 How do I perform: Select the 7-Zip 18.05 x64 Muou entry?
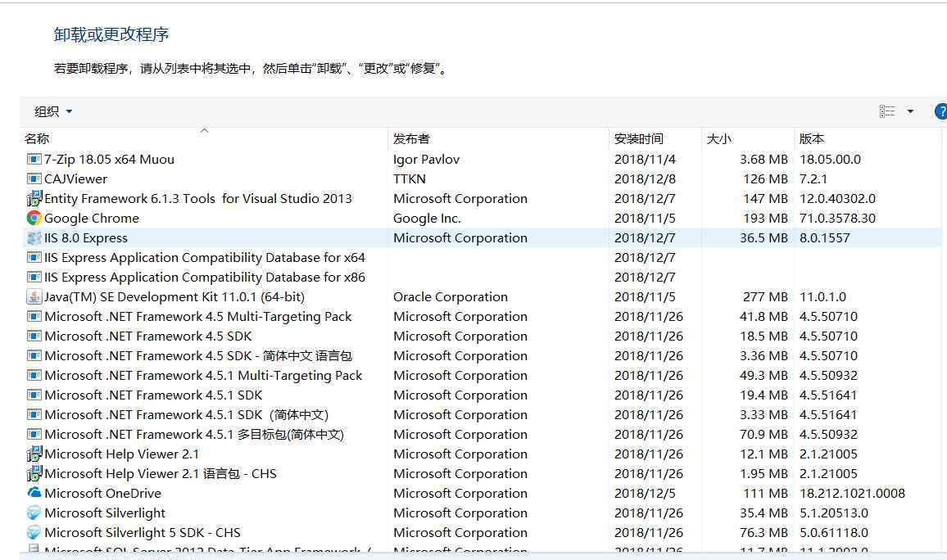pos(109,160)
